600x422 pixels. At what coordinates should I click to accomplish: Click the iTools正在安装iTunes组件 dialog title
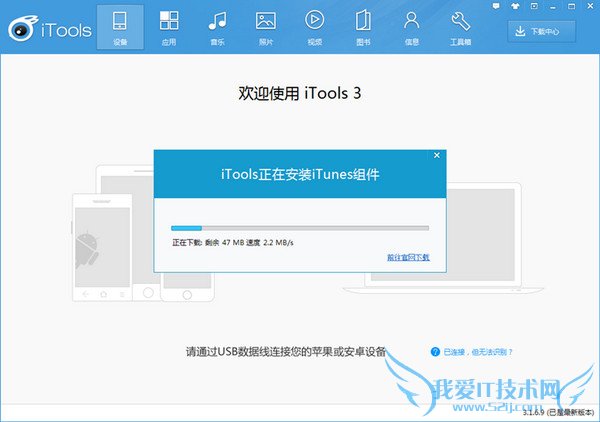pyautogui.click(x=300, y=174)
